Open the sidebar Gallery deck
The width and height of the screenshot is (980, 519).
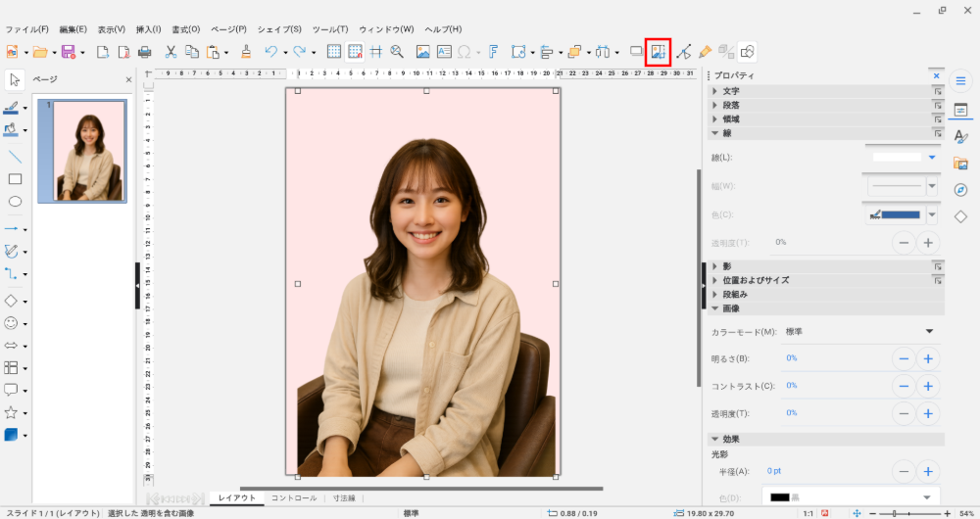click(x=960, y=164)
